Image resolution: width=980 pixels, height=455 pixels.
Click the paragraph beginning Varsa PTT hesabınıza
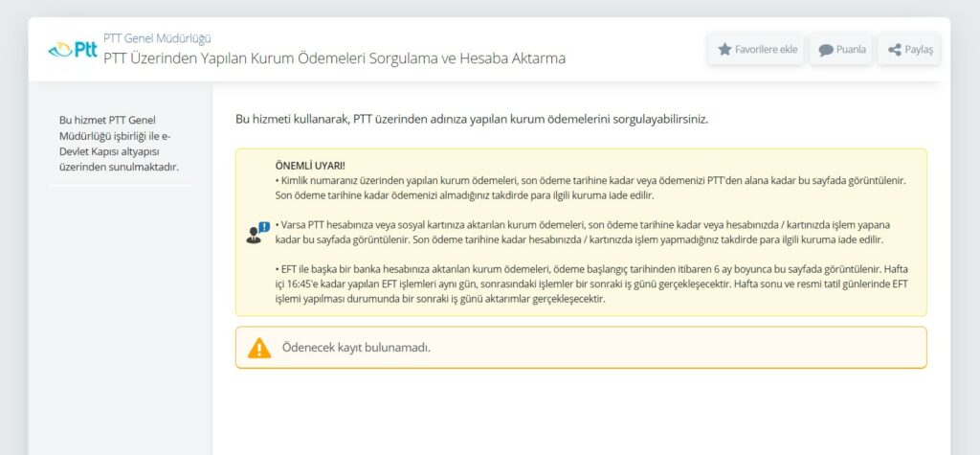pyautogui.click(x=583, y=232)
